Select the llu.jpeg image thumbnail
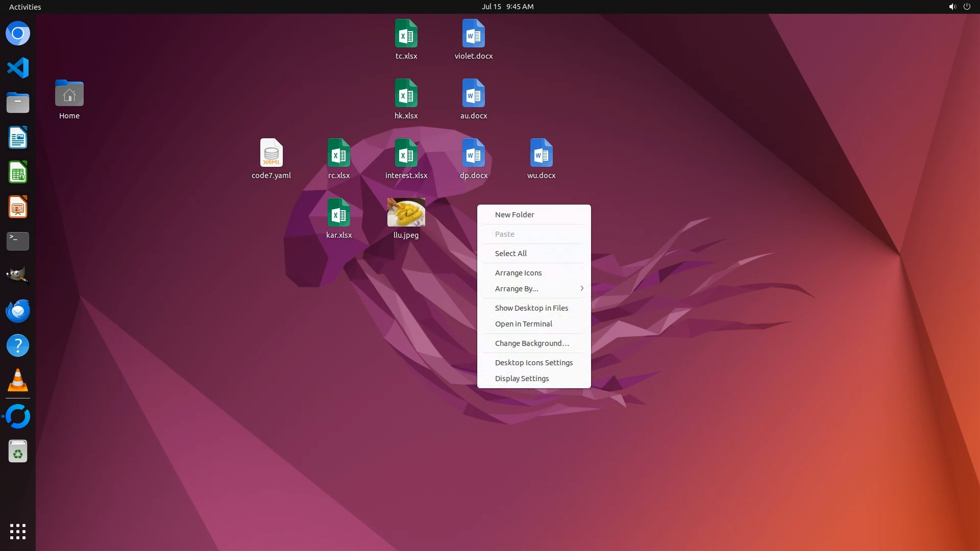980x551 pixels. 406,213
